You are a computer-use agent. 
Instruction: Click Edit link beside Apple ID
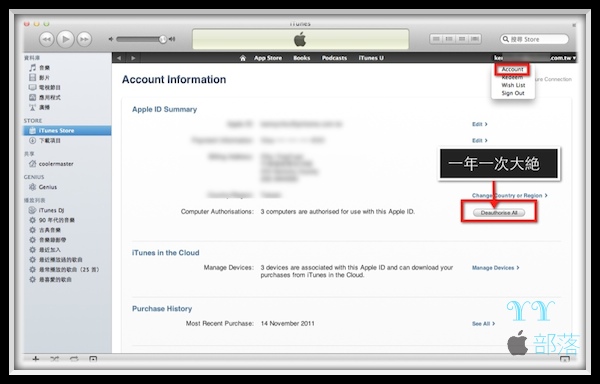479,124
